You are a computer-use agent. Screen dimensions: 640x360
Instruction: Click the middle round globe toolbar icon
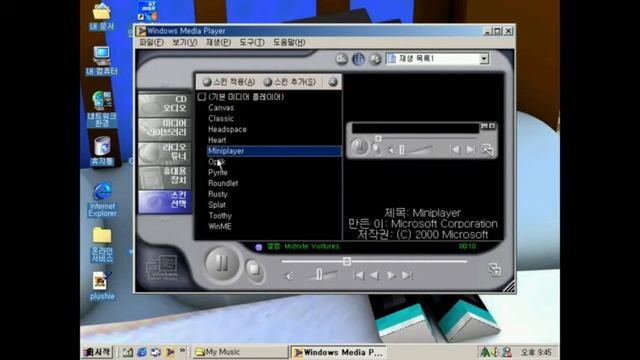pyautogui.click(x=358, y=59)
